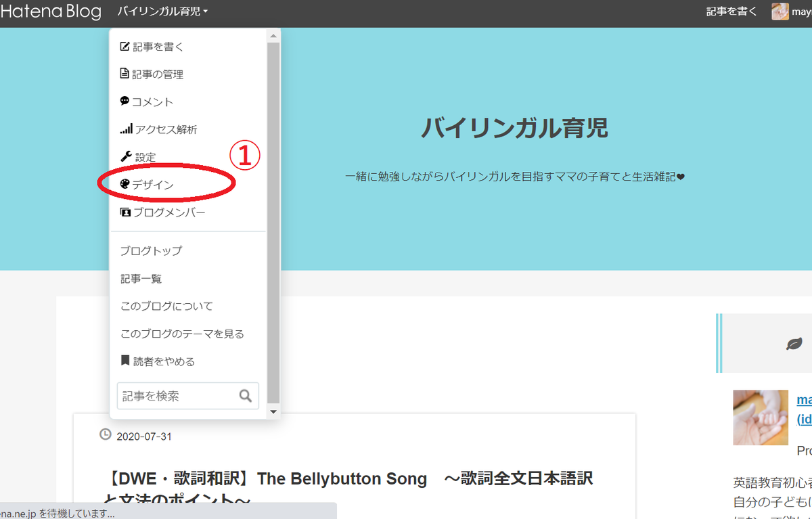Click the clock icon next to 2020-07-31
Image resolution: width=812 pixels, height=519 pixels.
point(105,434)
